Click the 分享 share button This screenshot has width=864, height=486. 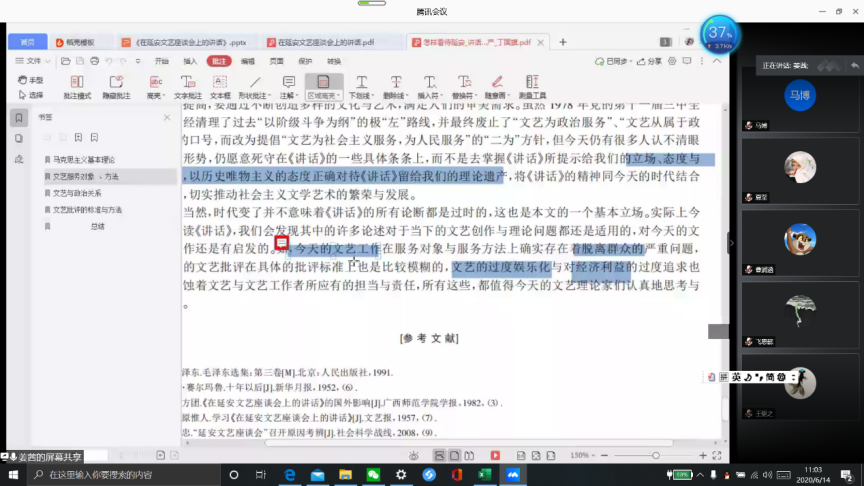pos(650,61)
